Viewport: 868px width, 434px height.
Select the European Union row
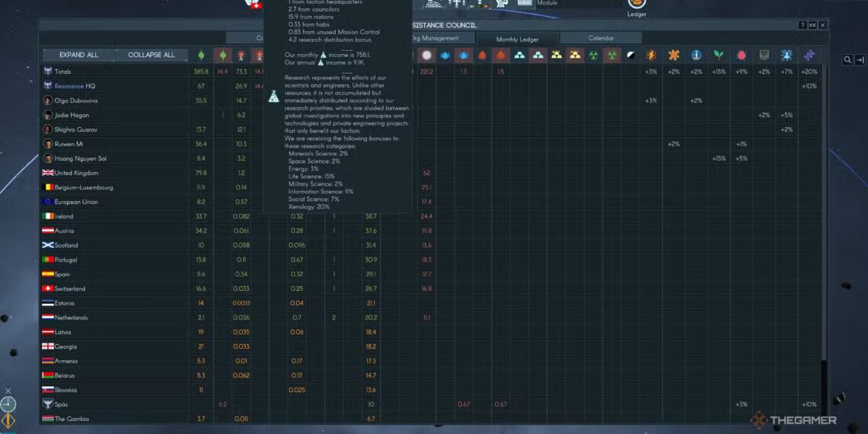tap(431, 202)
